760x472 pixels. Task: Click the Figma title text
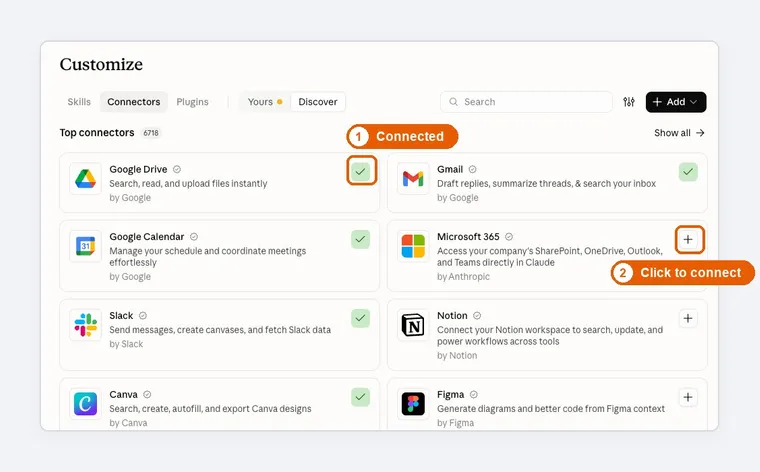click(x=451, y=394)
